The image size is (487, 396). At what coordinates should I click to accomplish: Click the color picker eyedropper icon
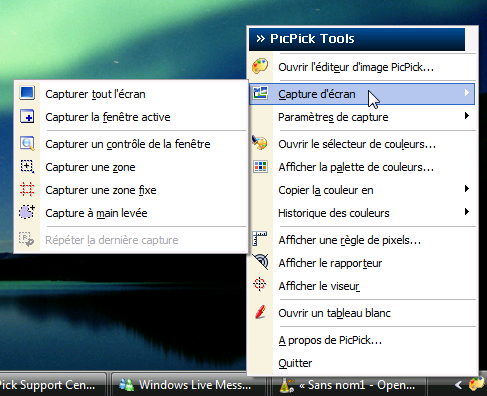(x=260, y=143)
